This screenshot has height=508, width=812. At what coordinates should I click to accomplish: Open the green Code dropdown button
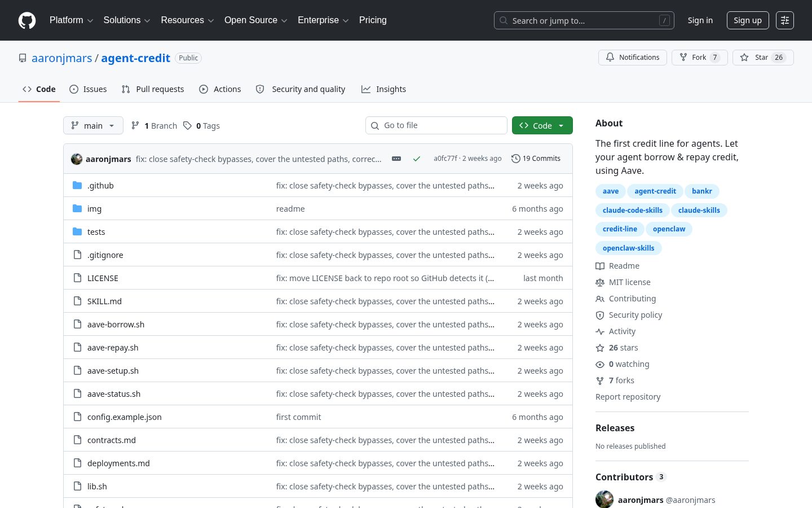542,125
